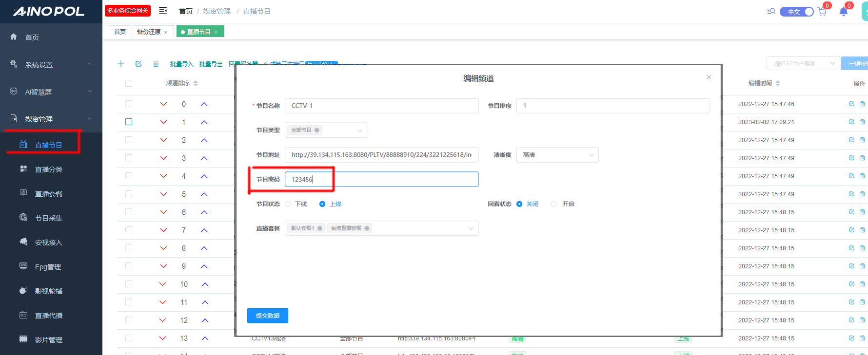The width and height of the screenshot is (868, 355).
Task: Move channel 3 up with blue arrow
Action: [x=204, y=158]
